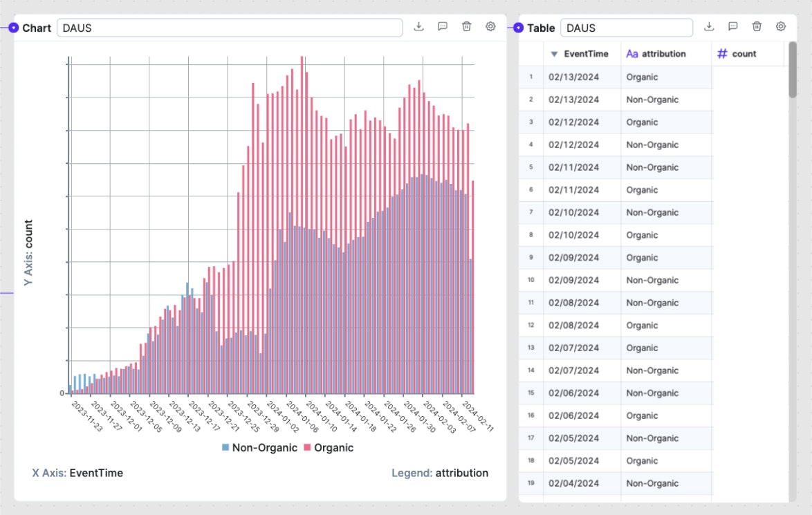
Task: Open the attribution column header
Action: point(656,54)
